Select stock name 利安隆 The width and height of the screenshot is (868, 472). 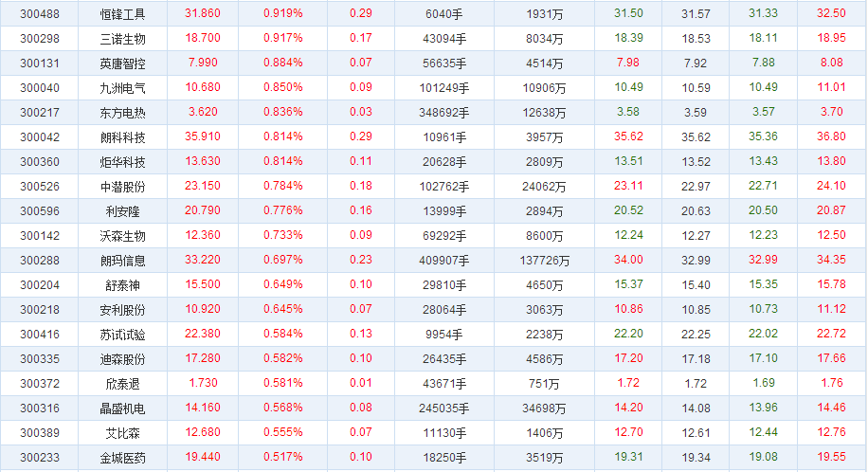[x=122, y=211]
